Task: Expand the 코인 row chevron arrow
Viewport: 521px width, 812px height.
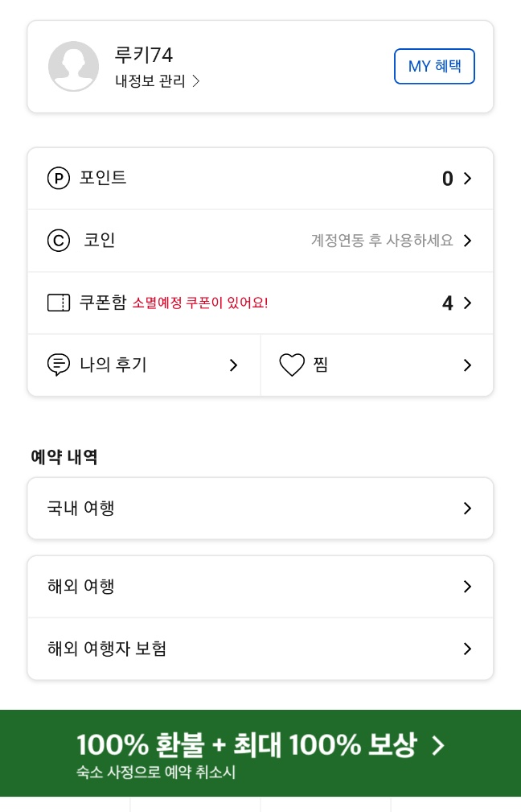Action: pos(467,241)
